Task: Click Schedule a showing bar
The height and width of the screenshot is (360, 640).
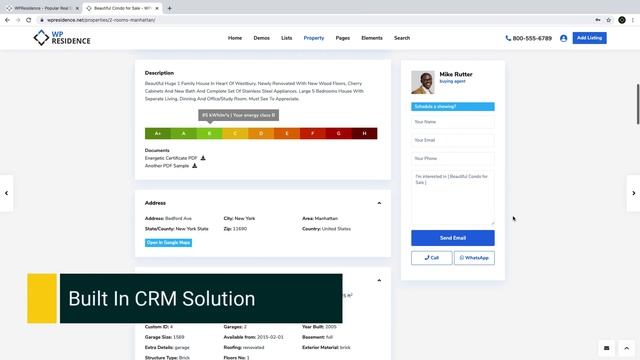Action: (453, 107)
